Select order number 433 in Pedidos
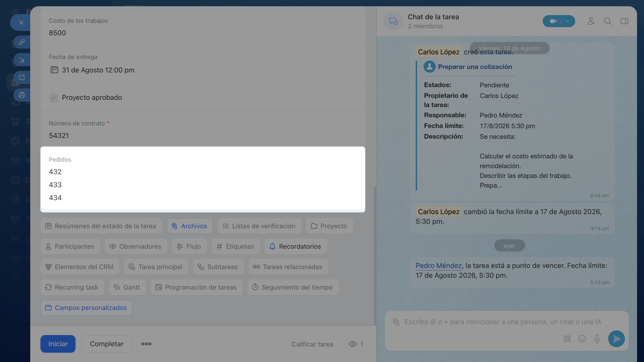 point(55,185)
